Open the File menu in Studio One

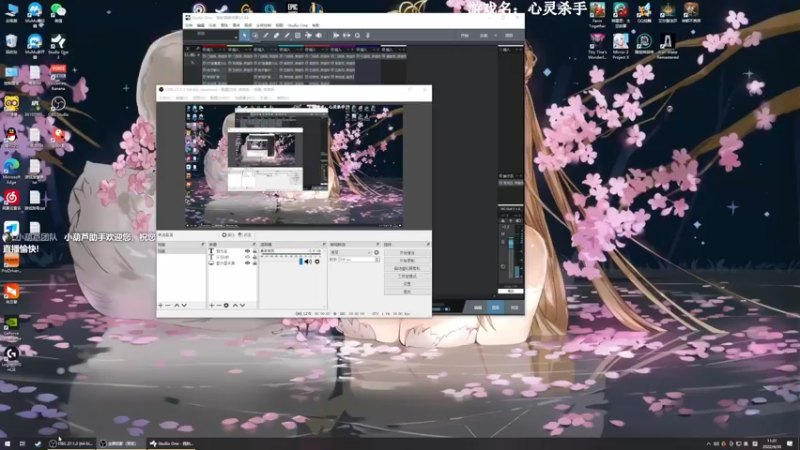tap(189, 25)
